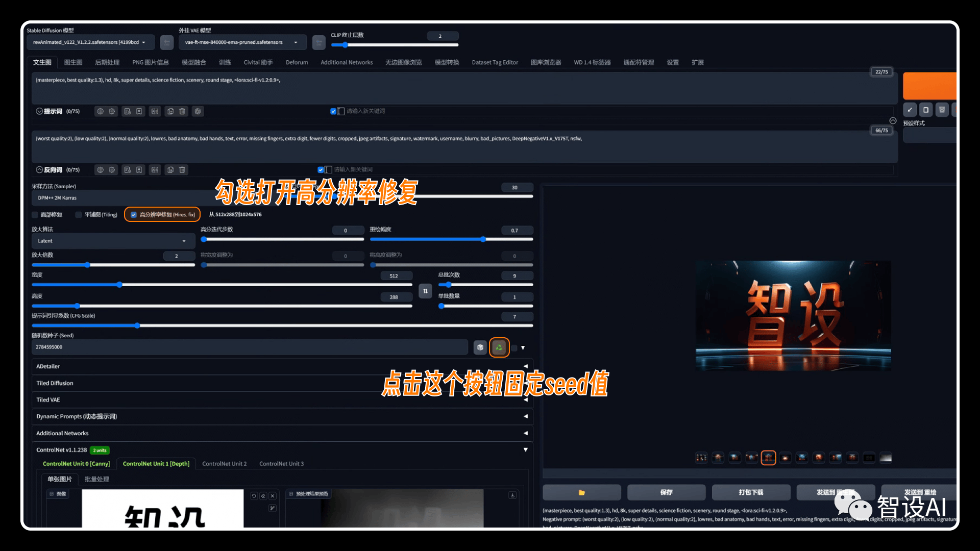Uncheck the Hires. fix checkbox
Viewport: 980px width, 551px height.
[x=134, y=215]
